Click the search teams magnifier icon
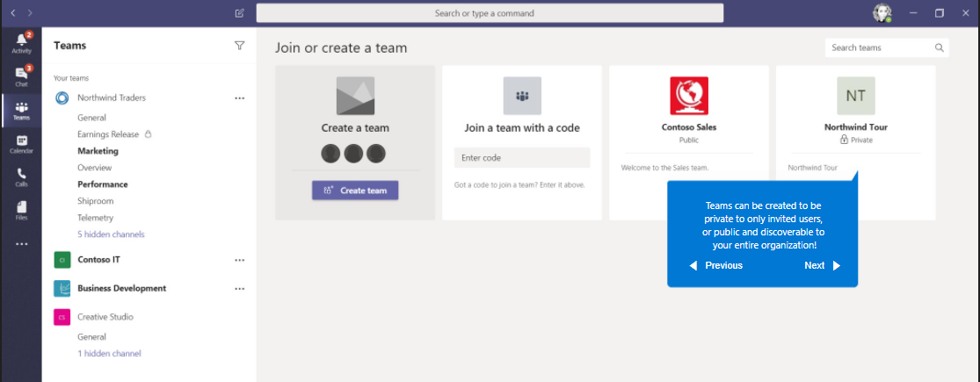The height and width of the screenshot is (382, 980). pyautogui.click(x=939, y=47)
